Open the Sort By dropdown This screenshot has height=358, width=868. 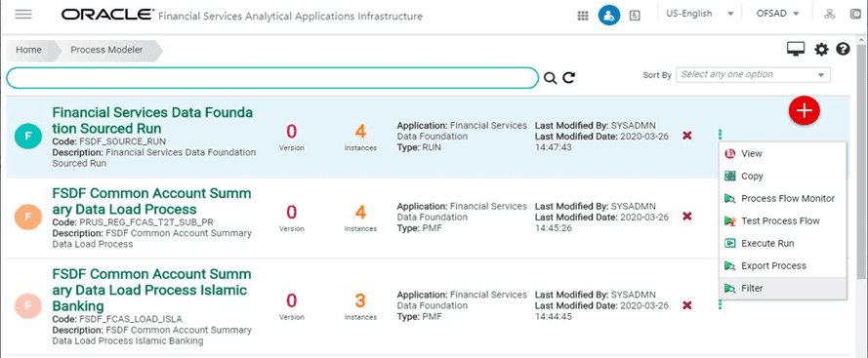(753, 75)
